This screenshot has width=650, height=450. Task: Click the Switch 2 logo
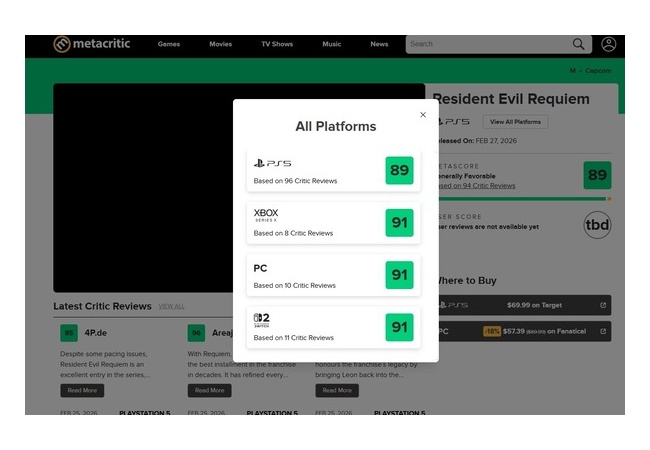(x=262, y=320)
